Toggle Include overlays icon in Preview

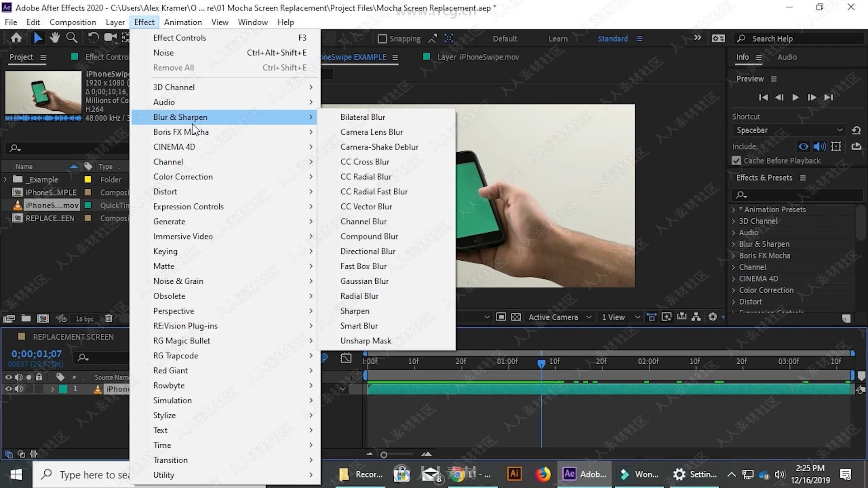(x=836, y=146)
